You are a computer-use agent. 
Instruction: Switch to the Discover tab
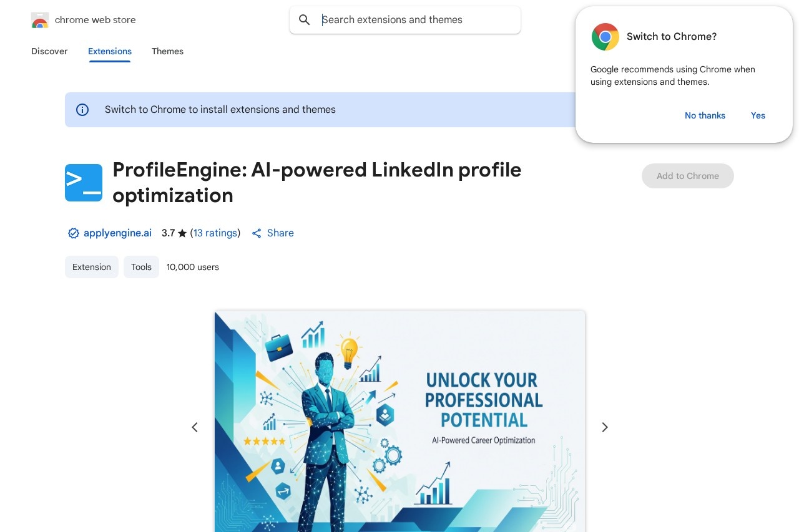(x=49, y=51)
